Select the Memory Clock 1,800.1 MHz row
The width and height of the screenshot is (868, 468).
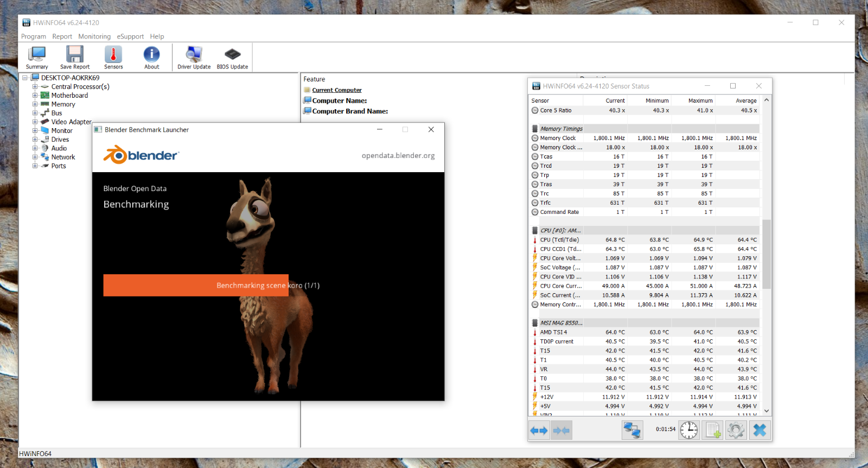coord(644,138)
